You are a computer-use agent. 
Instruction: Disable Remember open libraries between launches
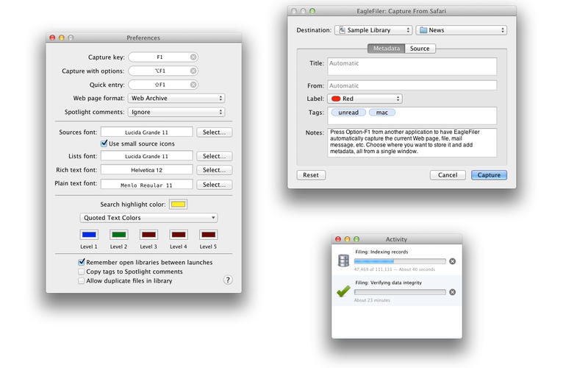click(x=82, y=262)
